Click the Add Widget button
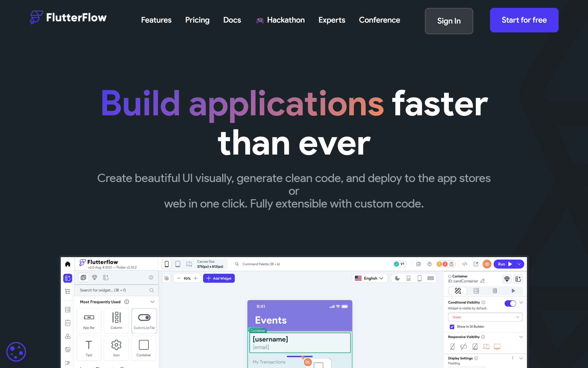Image resolution: width=588 pixels, height=368 pixels. 219,278
